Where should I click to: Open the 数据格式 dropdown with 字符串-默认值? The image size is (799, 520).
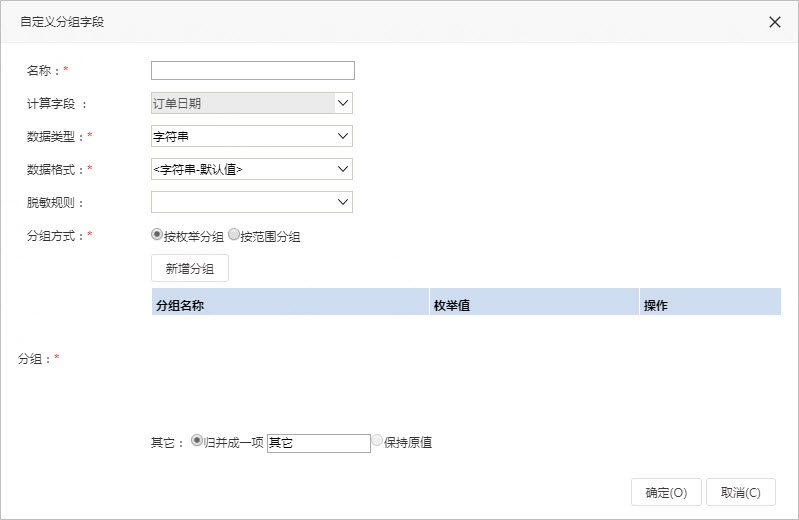click(252, 169)
